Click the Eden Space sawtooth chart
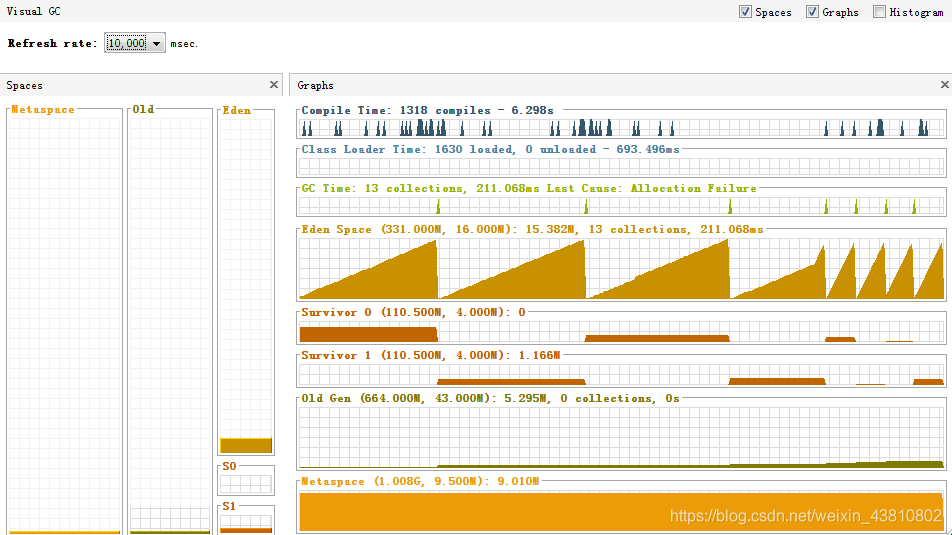Image resolution: width=952 pixels, height=535 pixels. point(622,268)
